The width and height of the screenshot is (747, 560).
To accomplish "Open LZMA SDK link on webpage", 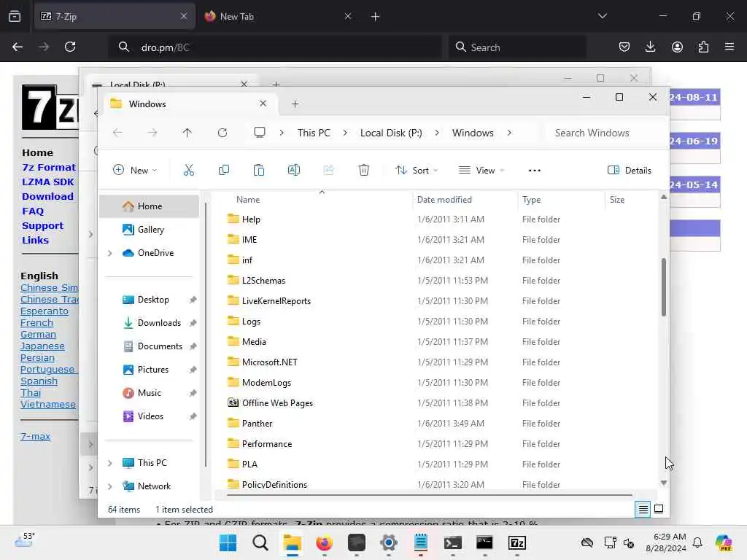I will pos(47,182).
